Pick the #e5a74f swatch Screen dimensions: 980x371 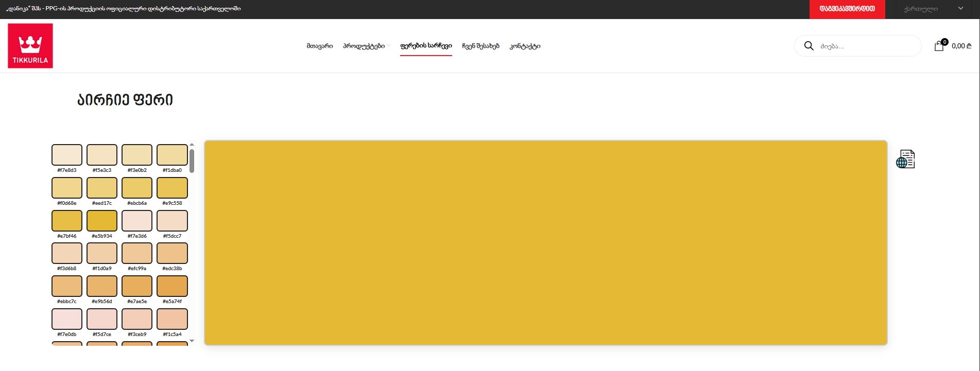172,286
